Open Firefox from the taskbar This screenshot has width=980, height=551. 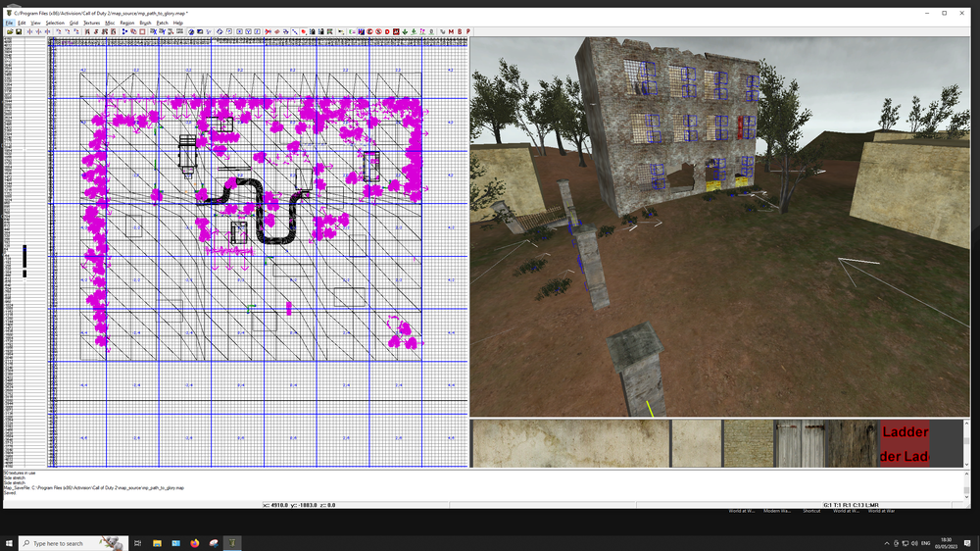pyautogui.click(x=194, y=542)
